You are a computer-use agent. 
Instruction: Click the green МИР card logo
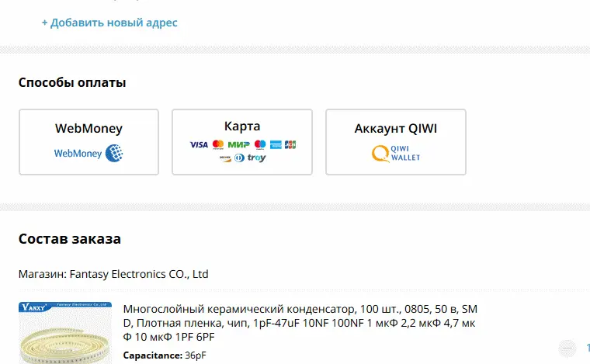[x=239, y=145]
